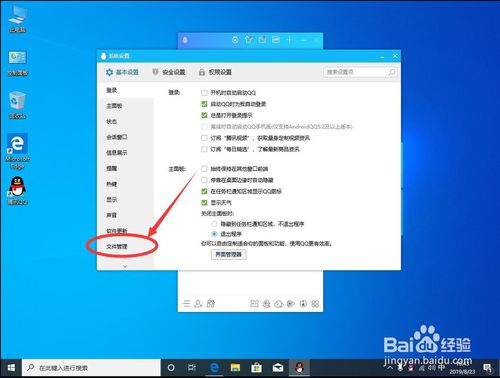Open the Security Settings (安全设置) tab

(x=169, y=72)
